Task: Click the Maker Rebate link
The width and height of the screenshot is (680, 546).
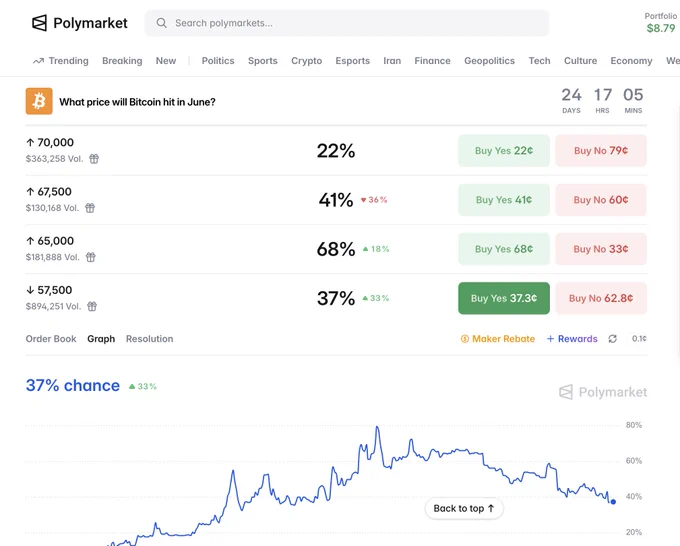Action: (497, 339)
